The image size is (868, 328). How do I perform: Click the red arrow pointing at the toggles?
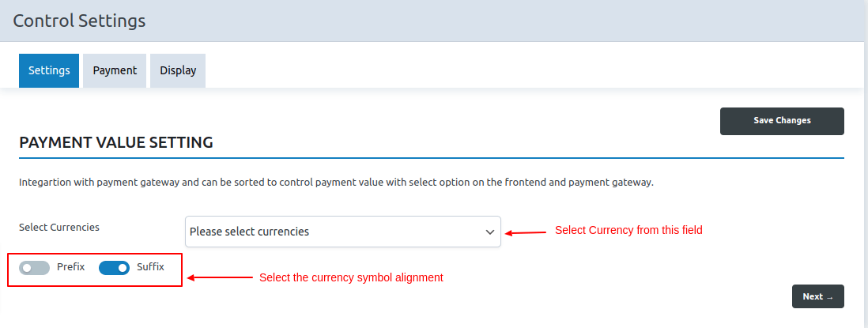217,278
